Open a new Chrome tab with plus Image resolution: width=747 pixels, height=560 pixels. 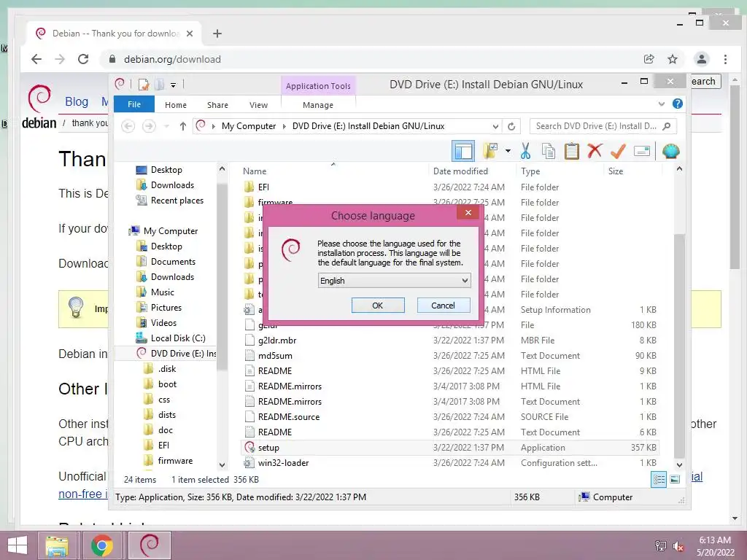point(217,34)
